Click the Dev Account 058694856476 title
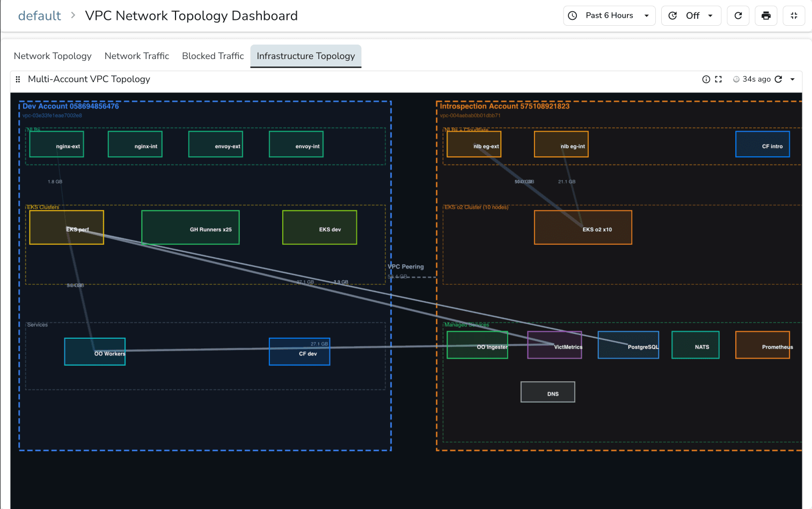Image resolution: width=812 pixels, height=509 pixels. click(71, 106)
